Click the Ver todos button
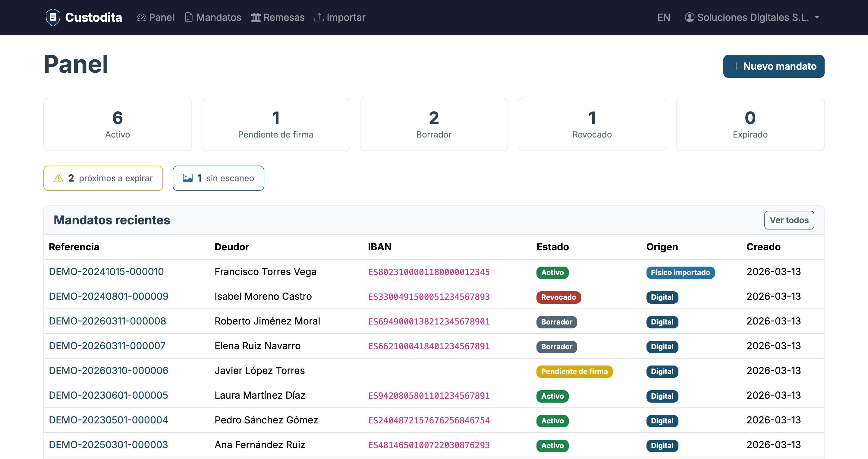868x459 pixels. (x=789, y=220)
